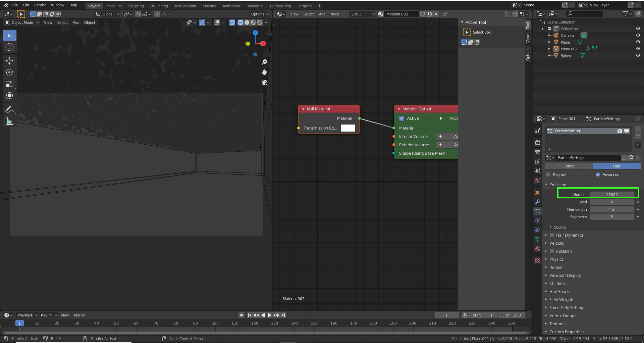
Task: Select the Scale tool
Action: (9, 84)
